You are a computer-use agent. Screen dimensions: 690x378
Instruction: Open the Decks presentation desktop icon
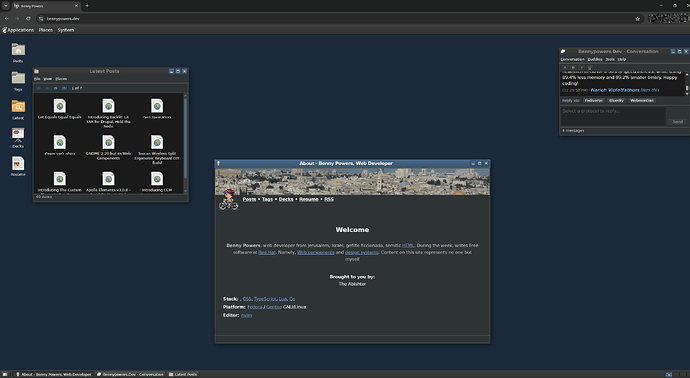point(18,135)
